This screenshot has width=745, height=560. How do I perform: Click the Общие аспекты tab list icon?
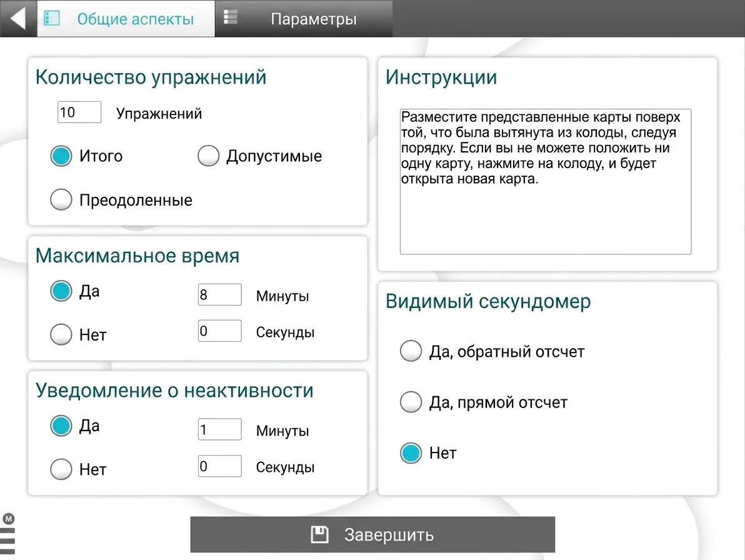click(x=52, y=19)
